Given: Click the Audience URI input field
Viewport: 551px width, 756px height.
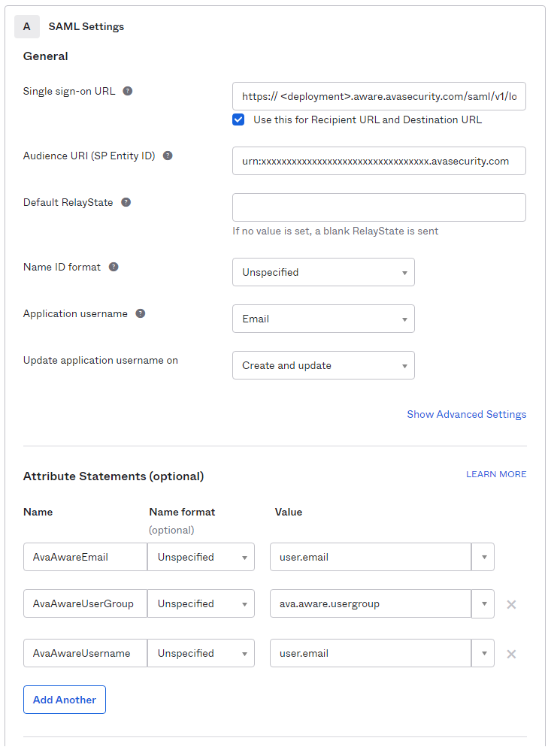Looking at the screenshot, I should pos(379,161).
